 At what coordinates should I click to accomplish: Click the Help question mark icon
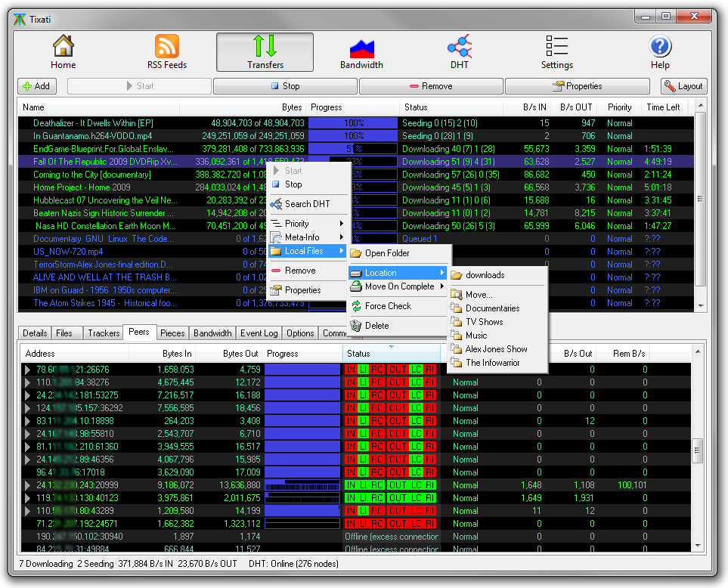659,47
